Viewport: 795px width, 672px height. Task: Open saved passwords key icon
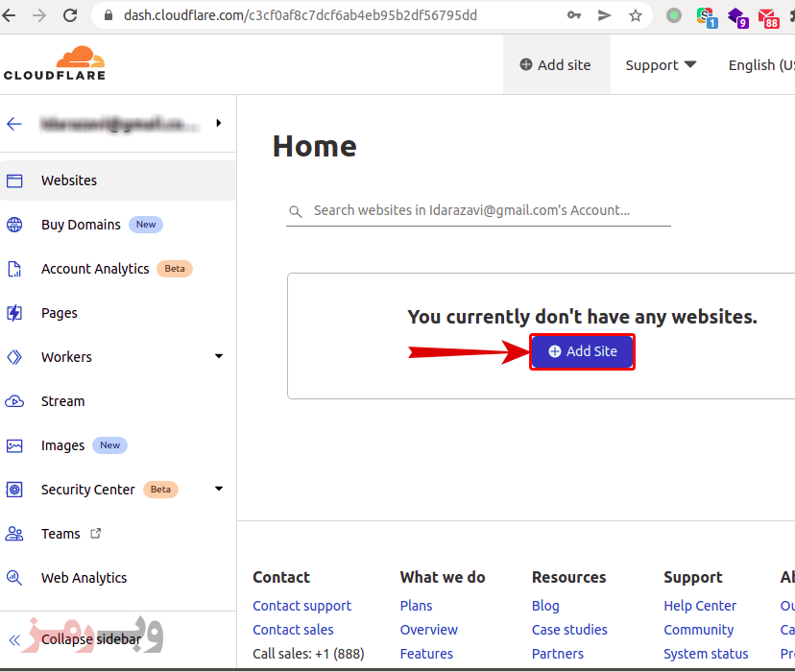pos(574,15)
